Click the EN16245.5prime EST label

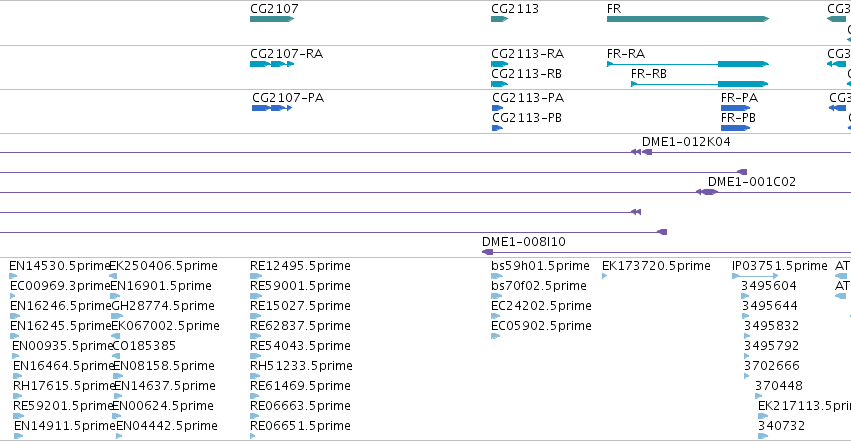[61, 326]
